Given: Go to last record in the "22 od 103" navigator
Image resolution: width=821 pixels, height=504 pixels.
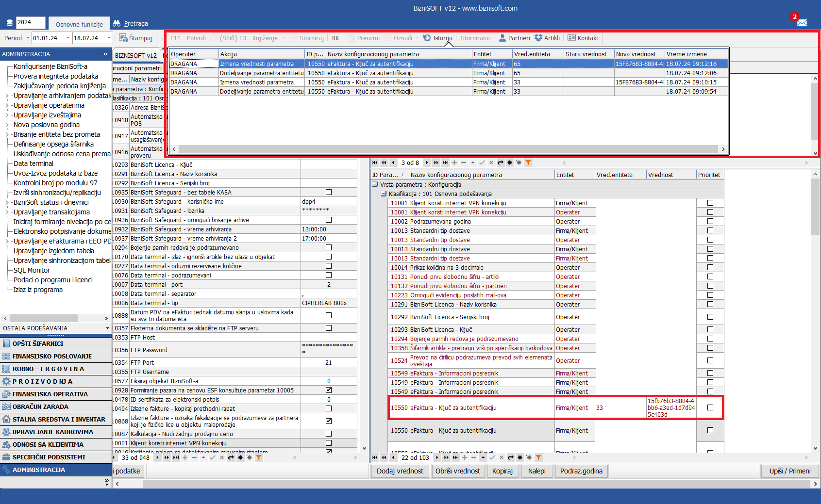Looking at the screenshot, I should tap(455, 457).
